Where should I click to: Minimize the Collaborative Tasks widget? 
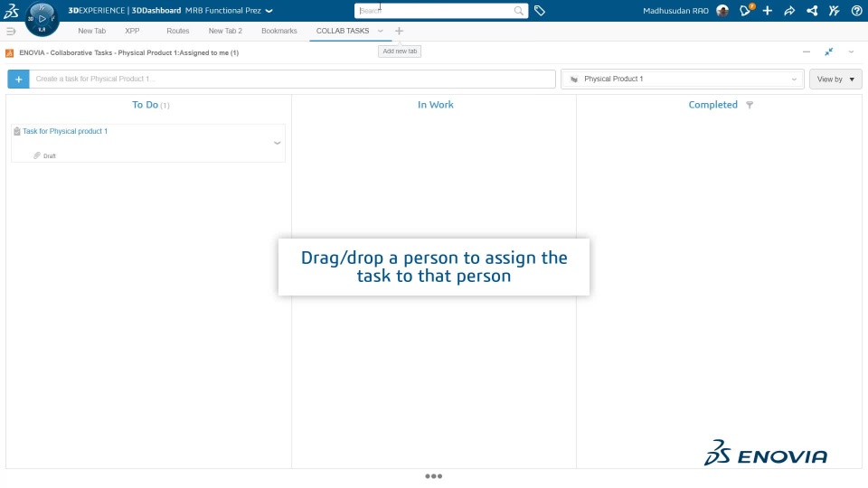(807, 52)
